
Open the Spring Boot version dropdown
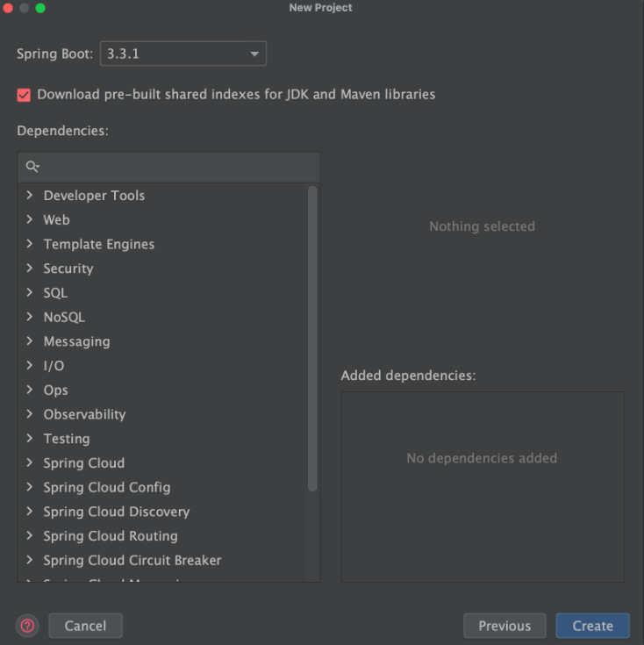click(x=183, y=54)
